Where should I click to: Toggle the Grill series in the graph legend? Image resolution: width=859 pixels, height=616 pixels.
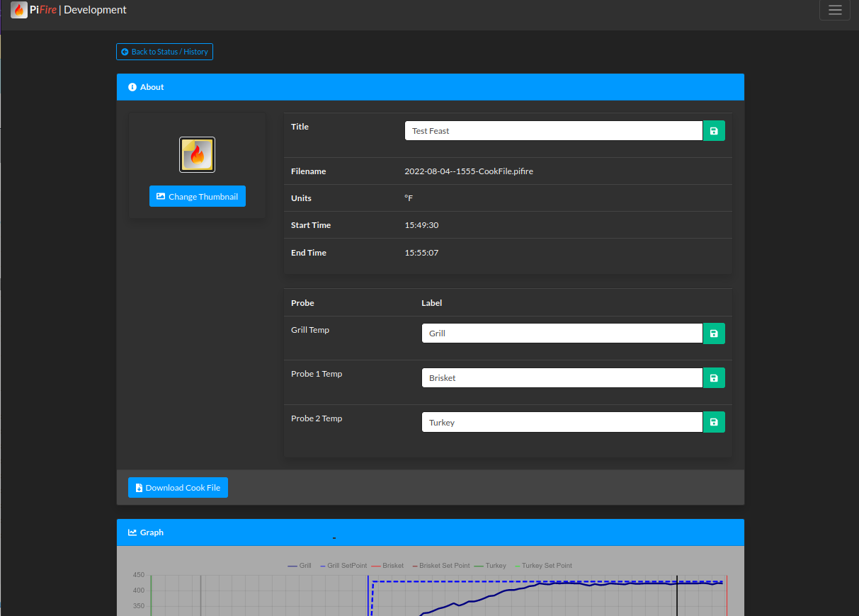tap(300, 566)
